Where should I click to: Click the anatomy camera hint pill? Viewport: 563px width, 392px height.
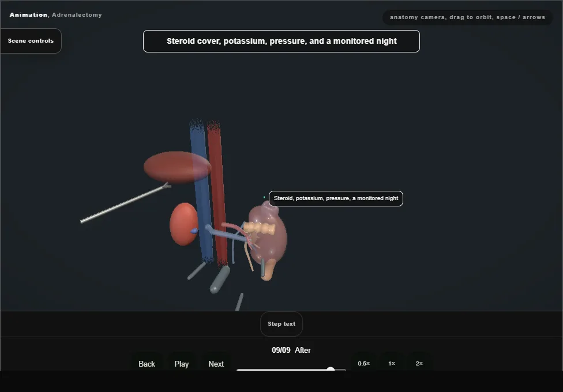click(467, 17)
